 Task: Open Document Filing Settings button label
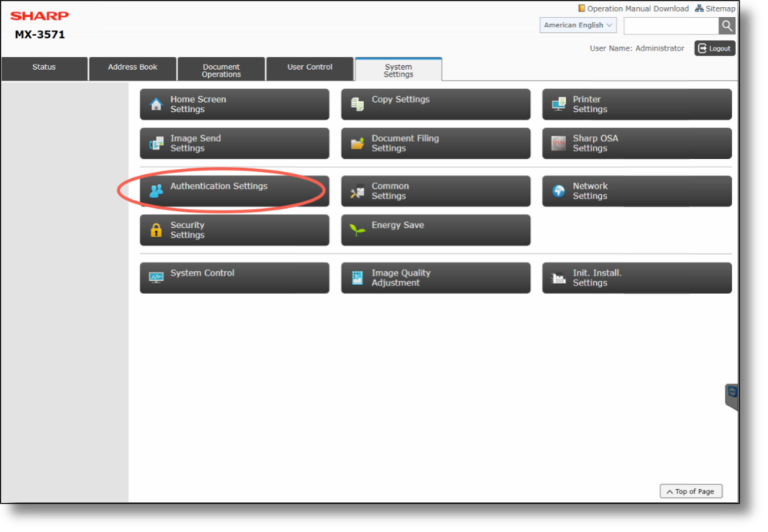[405, 144]
